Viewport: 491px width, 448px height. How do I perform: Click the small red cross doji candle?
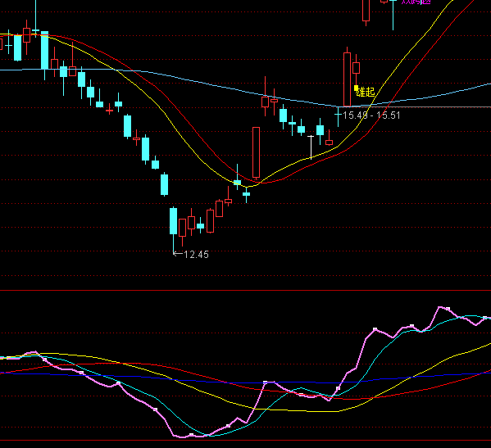(109, 110)
